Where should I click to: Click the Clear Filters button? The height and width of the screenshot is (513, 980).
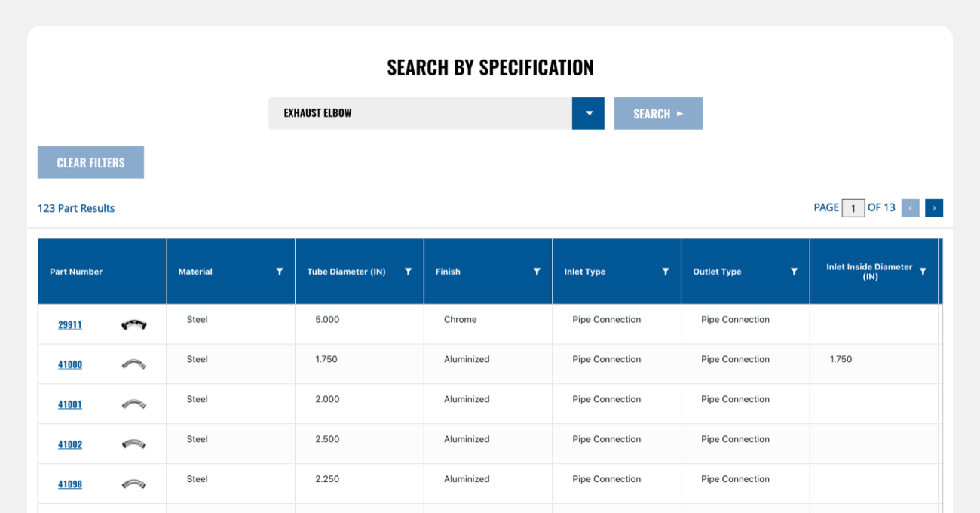click(90, 163)
